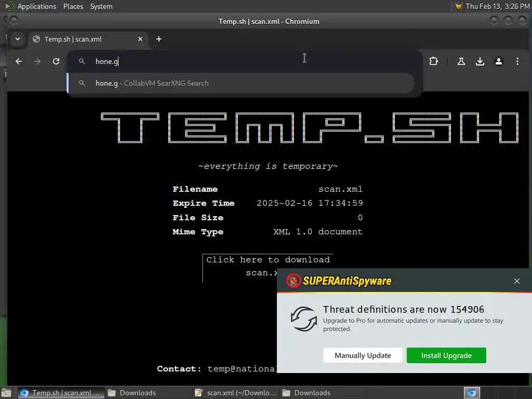Open the Places menu
Viewport: 532px width, 399px height.
(73, 6)
